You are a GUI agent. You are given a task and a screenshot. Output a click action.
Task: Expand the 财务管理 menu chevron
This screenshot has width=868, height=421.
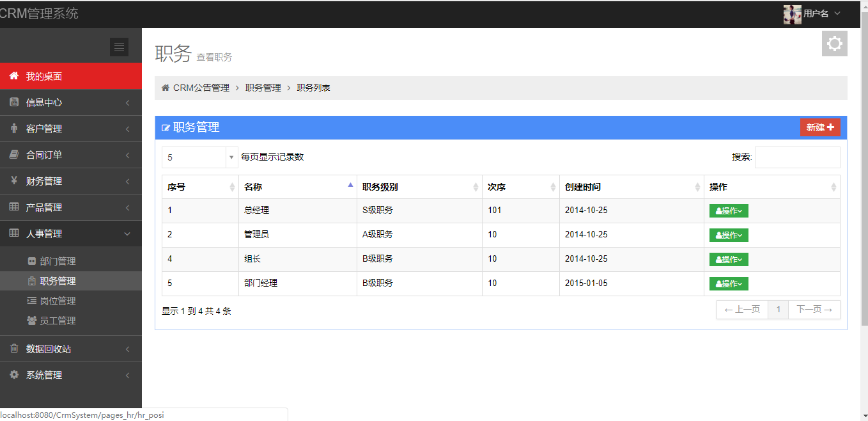pyautogui.click(x=127, y=182)
